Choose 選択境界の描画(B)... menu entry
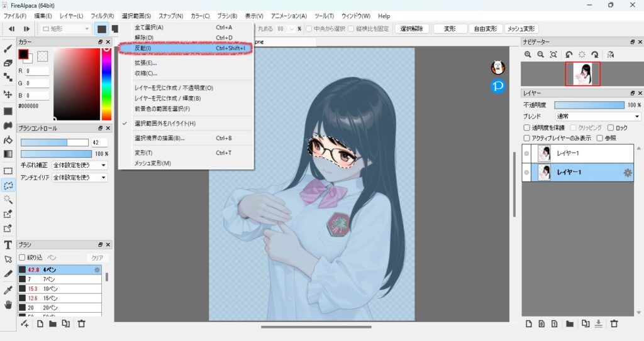Image resolution: width=644 pixels, height=341 pixels. coord(186,138)
